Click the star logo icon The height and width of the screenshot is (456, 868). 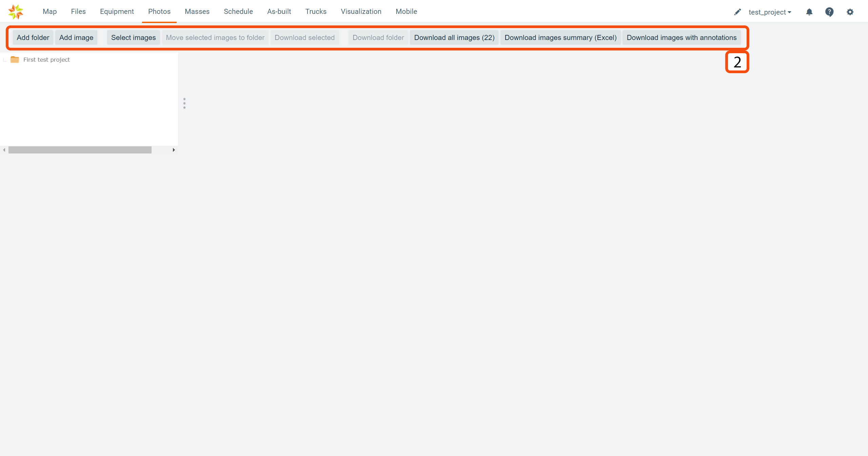[x=16, y=12]
